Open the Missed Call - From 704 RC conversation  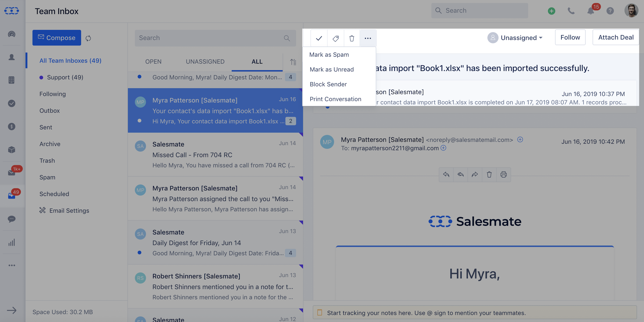(x=215, y=155)
